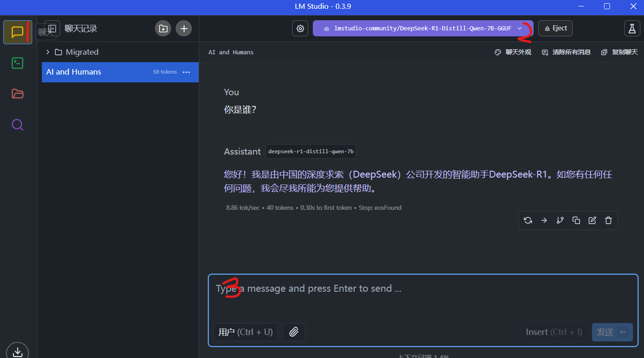The height and width of the screenshot is (358, 644).
Task: Open the Chat view in sidebar
Action: [x=17, y=32]
